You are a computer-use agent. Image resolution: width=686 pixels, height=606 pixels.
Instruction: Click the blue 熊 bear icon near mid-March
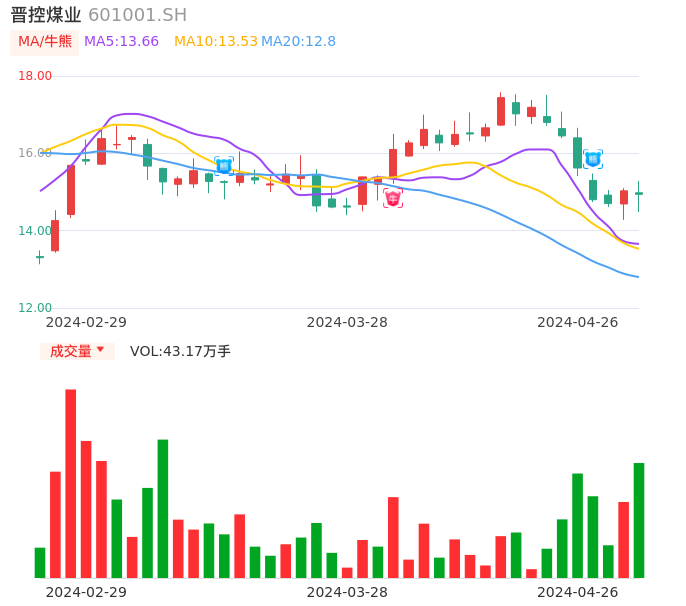(224, 166)
